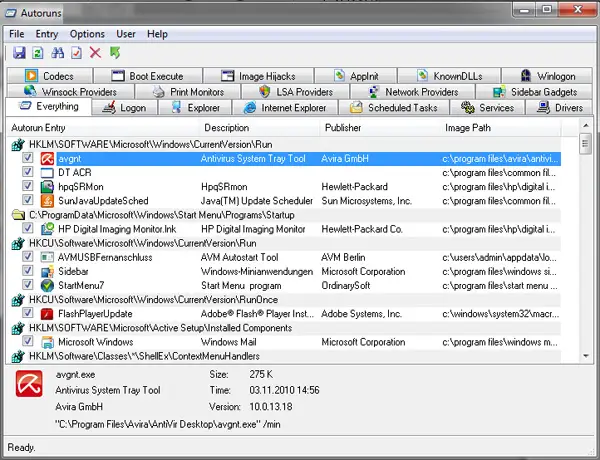
Task: Click the AVMUSBFernanschluss entry icon
Action: (x=47, y=257)
